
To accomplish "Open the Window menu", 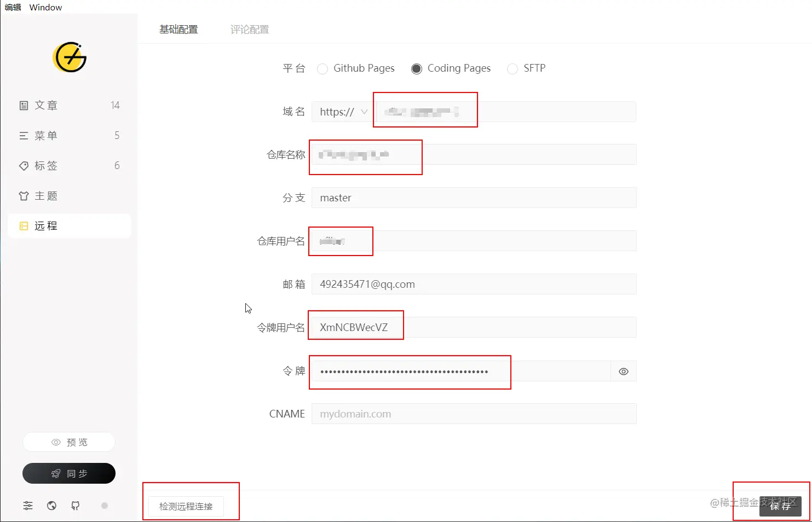I will tap(45, 7).
